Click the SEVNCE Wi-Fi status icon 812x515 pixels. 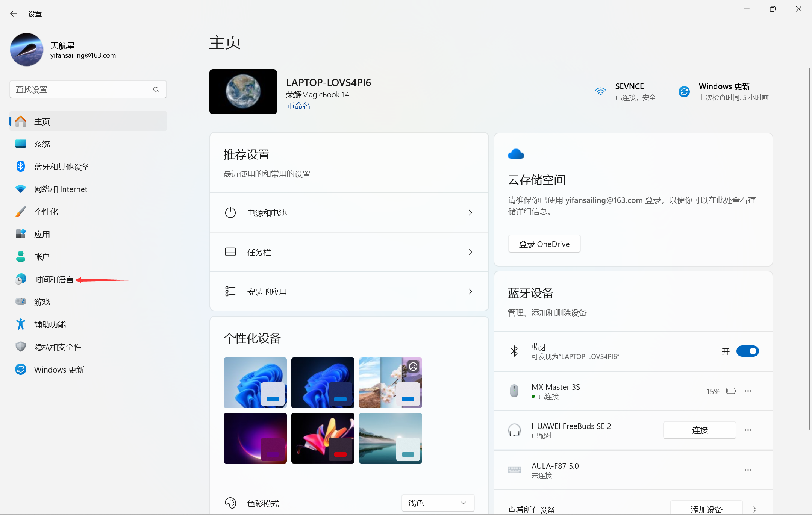600,92
